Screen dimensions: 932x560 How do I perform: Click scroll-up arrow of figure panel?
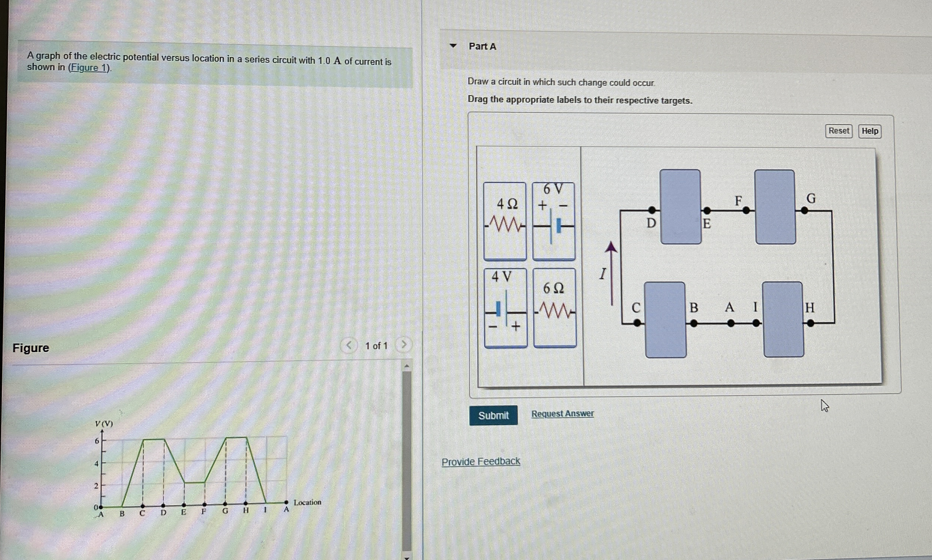tap(407, 366)
